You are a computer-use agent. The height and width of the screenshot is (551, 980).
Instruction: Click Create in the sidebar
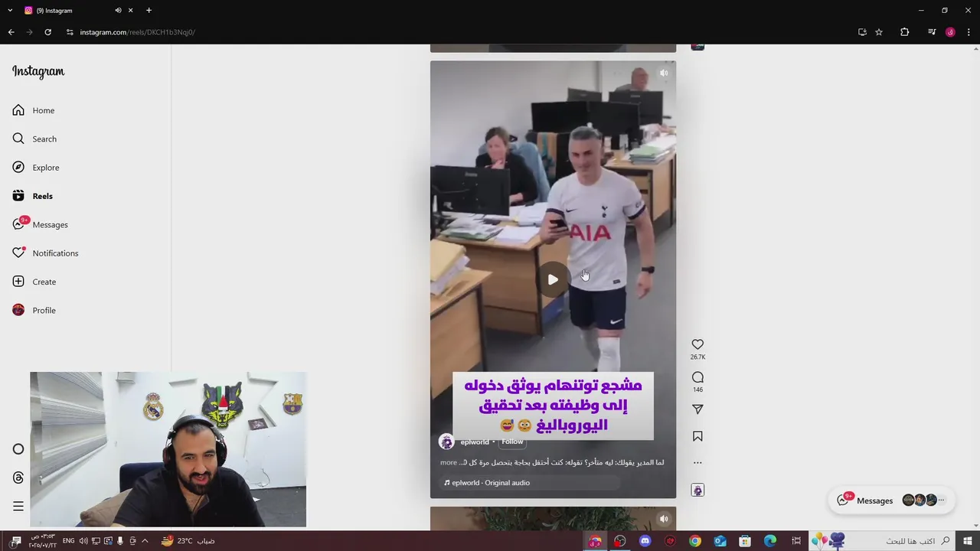point(44,282)
